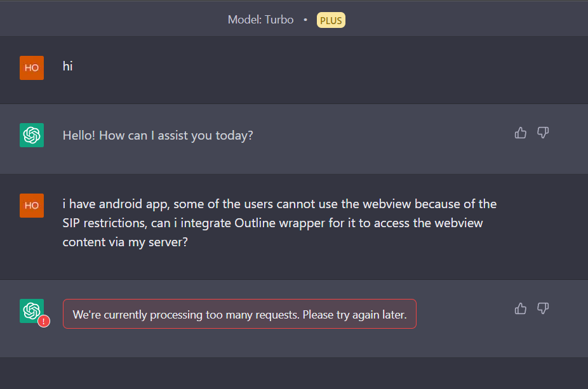588x389 pixels.
Task: Click the 'Hello! How can I assist you today?' text
Action: pyautogui.click(x=158, y=135)
